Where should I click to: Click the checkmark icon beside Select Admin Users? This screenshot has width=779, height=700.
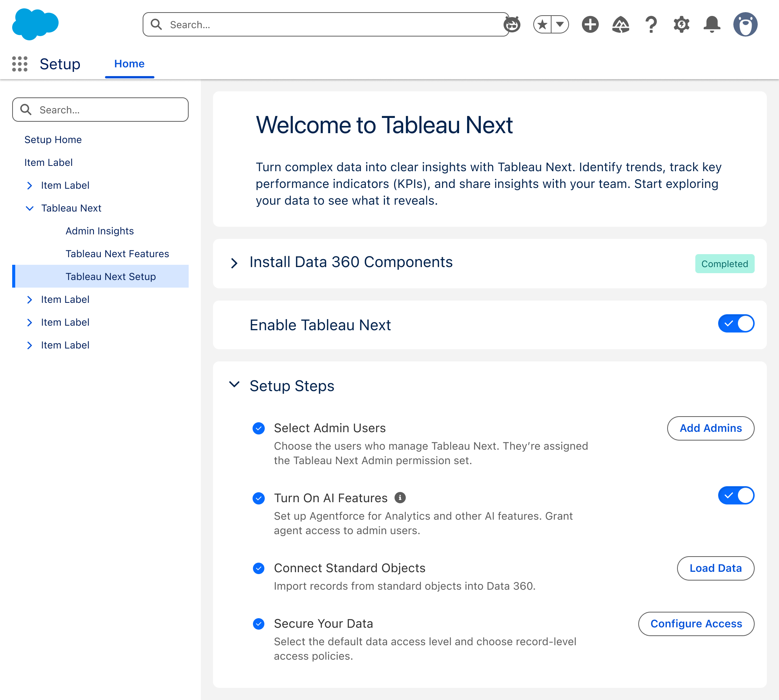pos(259,428)
